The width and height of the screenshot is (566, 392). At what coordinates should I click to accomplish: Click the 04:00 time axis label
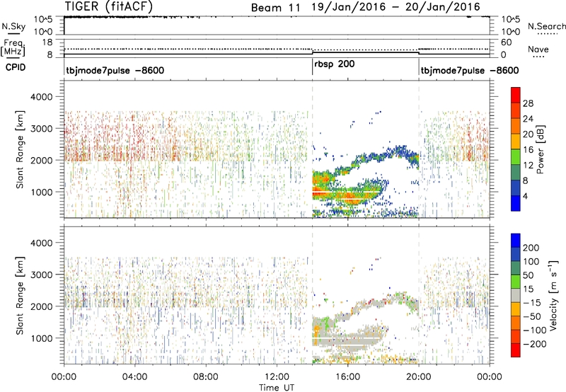(135, 377)
